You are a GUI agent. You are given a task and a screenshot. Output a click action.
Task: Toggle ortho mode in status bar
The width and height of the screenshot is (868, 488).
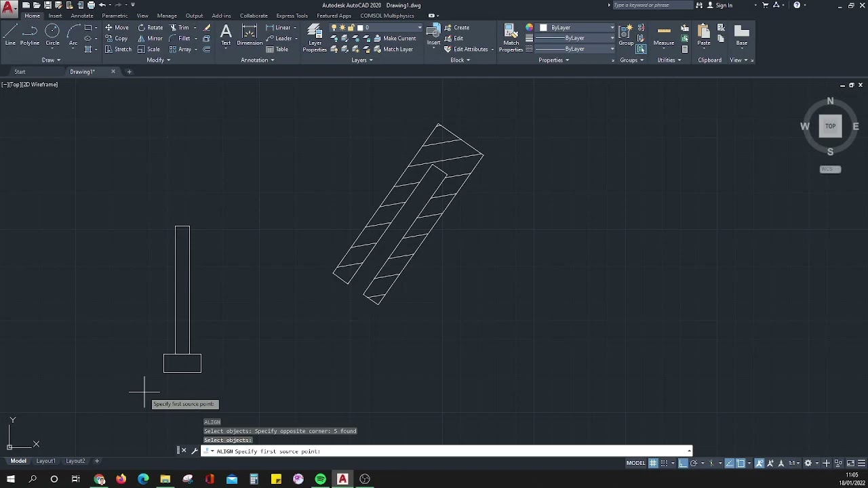(683, 463)
